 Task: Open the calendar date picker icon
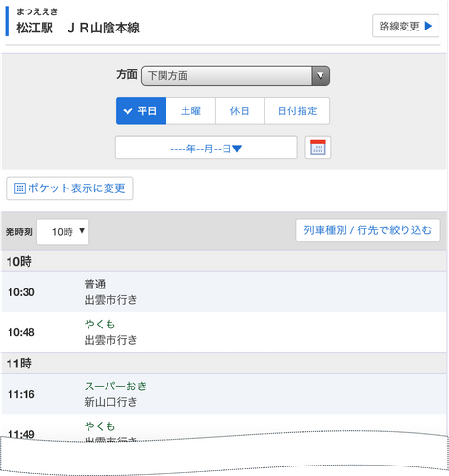point(318,148)
